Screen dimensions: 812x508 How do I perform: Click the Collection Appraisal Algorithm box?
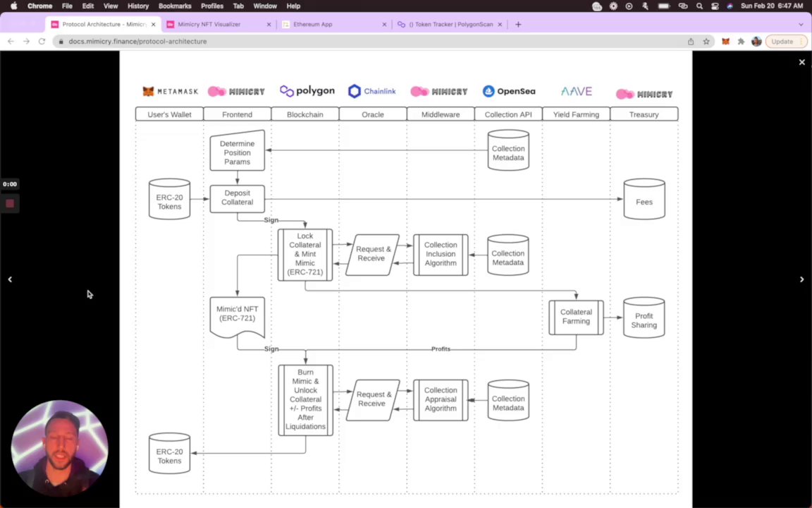pos(441,399)
